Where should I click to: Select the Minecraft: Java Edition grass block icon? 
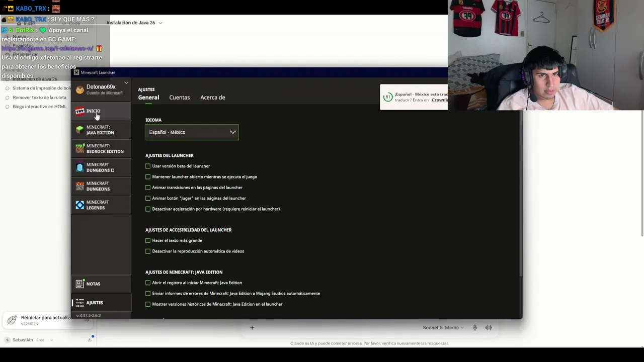pyautogui.click(x=80, y=130)
